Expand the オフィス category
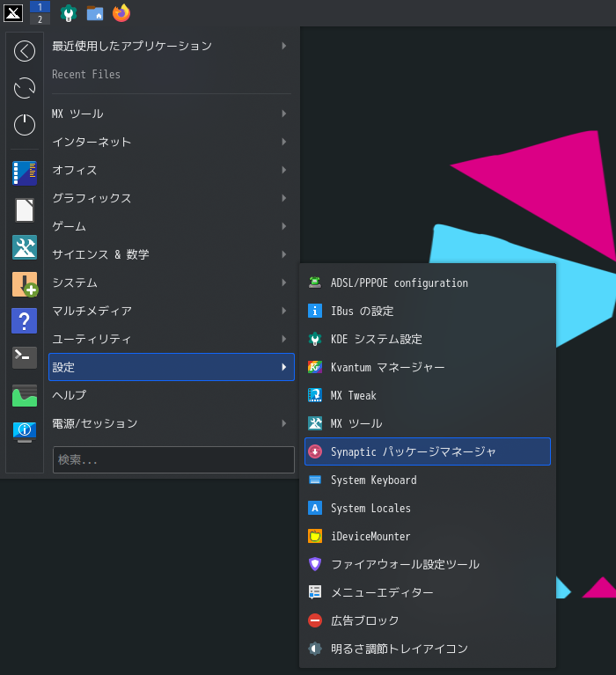616x675 pixels. pyautogui.click(x=172, y=170)
